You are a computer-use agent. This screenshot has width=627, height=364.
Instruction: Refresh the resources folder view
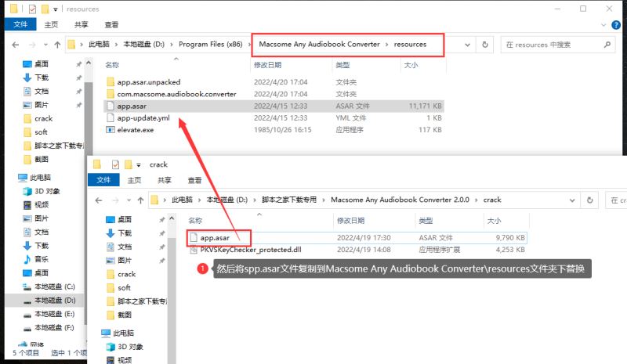485,45
